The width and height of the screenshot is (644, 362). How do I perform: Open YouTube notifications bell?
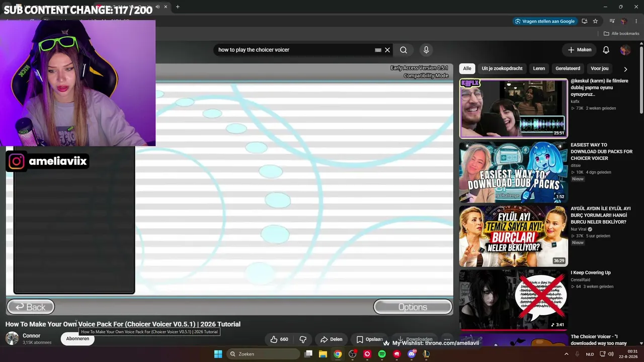[606, 50]
